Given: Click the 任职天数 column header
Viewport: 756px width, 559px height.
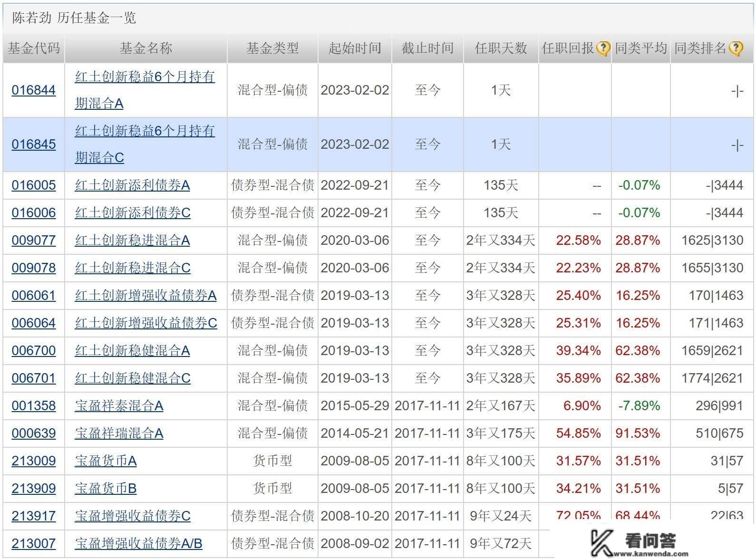Looking at the screenshot, I should click(x=501, y=48).
